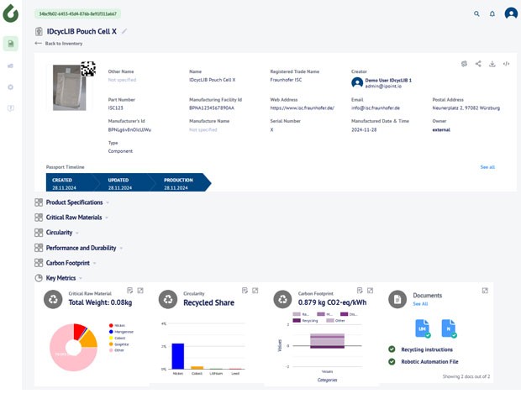Click the Total Weight: 0.08kg heading
Viewport: 521px width, 420px height.
[x=100, y=302]
